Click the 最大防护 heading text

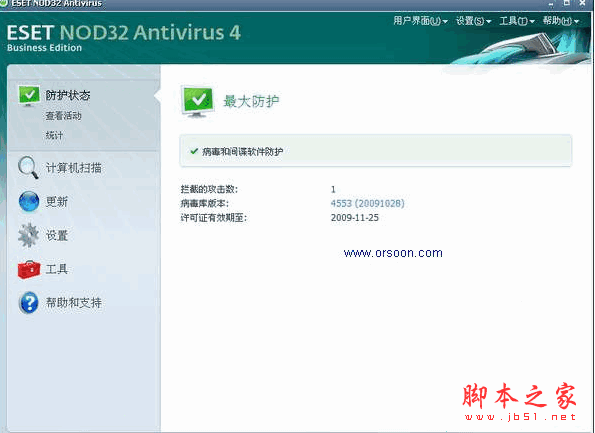(x=251, y=101)
